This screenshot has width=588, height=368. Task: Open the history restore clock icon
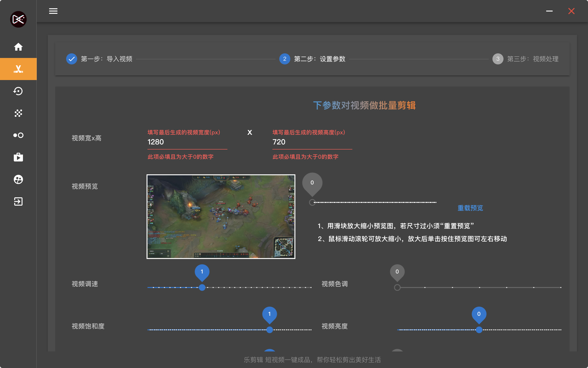tap(18, 91)
